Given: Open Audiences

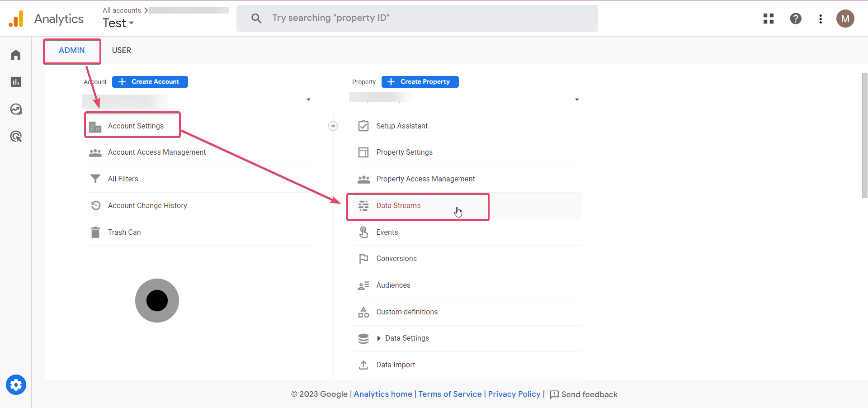Looking at the screenshot, I should pos(467,285).
